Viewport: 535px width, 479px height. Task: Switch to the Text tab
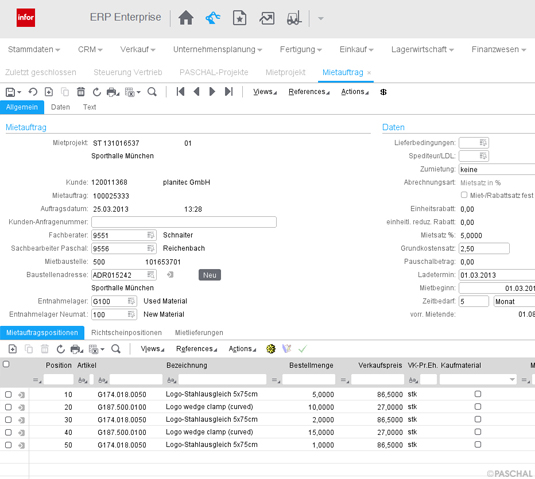pyautogui.click(x=89, y=107)
